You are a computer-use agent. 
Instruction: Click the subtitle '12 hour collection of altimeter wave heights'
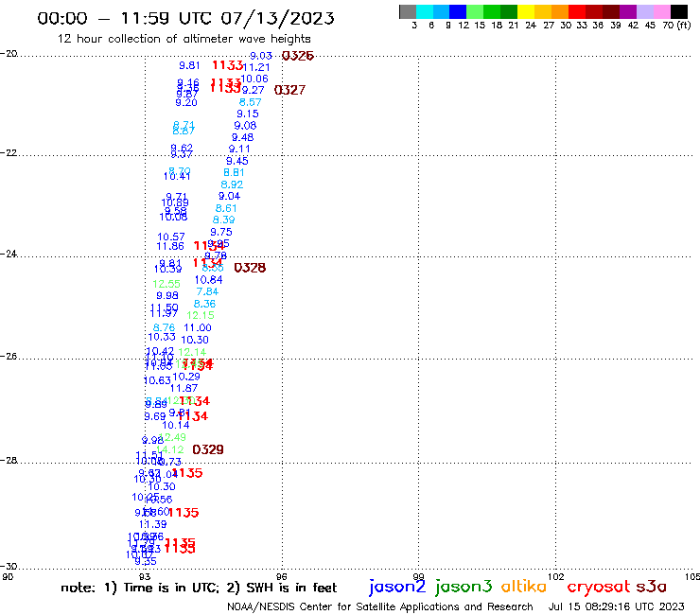tap(184, 39)
